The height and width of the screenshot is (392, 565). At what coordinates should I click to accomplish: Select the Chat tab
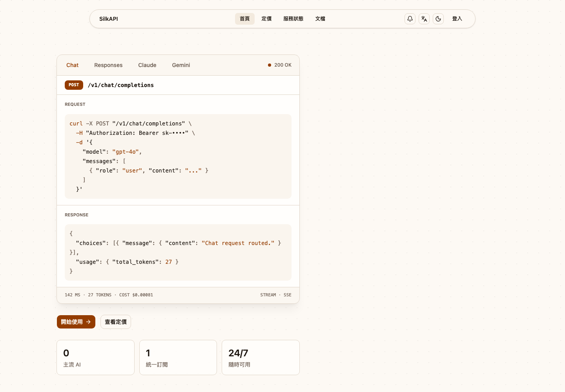(x=72, y=65)
